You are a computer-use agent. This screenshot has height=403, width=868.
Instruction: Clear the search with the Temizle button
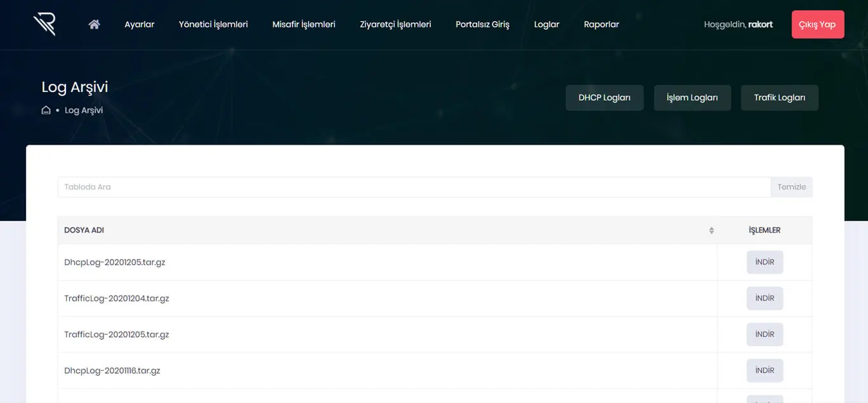(791, 187)
